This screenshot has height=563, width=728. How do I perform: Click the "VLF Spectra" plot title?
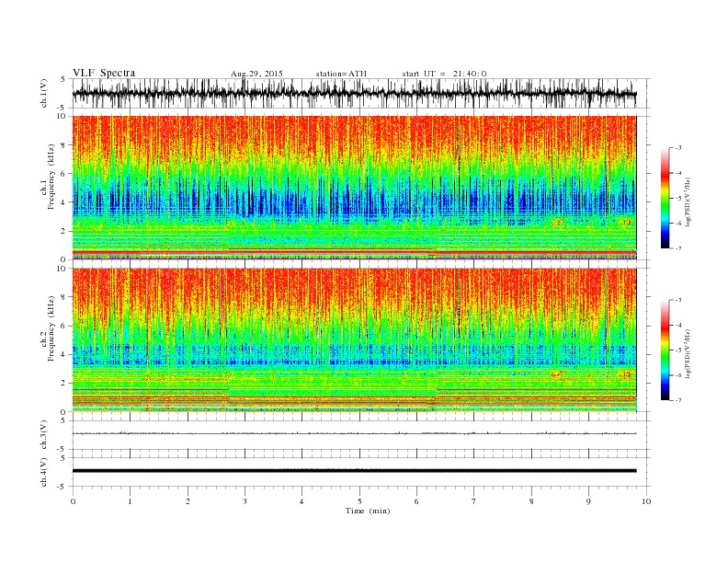(x=104, y=73)
